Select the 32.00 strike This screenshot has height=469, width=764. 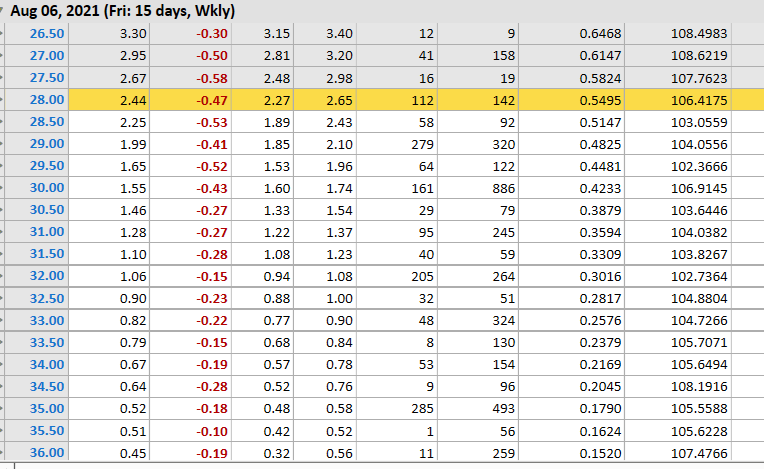(47, 276)
